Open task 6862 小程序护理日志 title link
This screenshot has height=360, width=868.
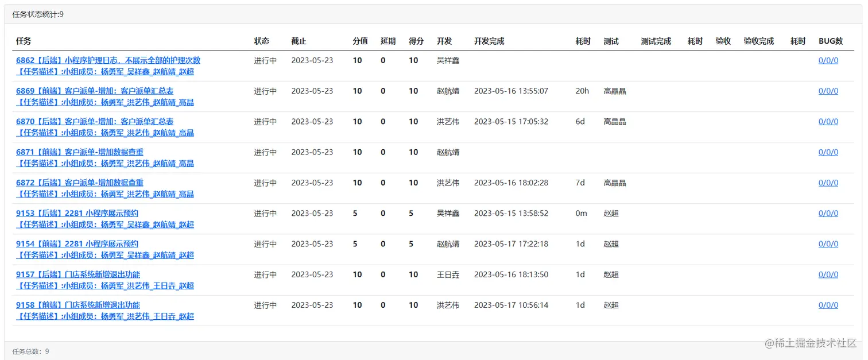[x=108, y=60]
